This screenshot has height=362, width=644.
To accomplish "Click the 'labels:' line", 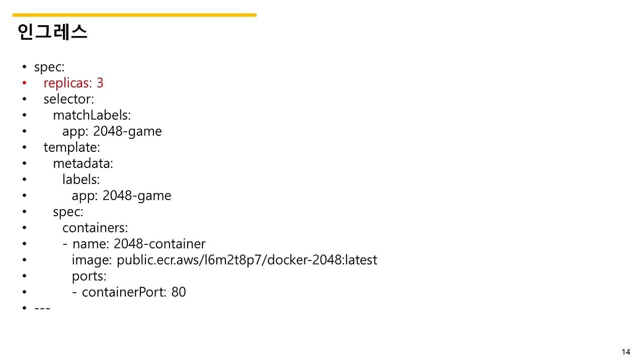I will (x=81, y=179).
